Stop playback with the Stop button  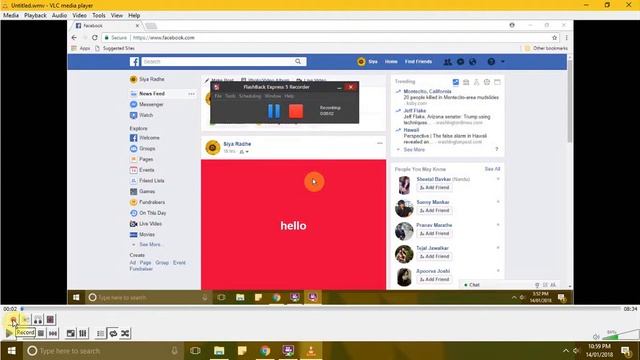tap(41, 333)
